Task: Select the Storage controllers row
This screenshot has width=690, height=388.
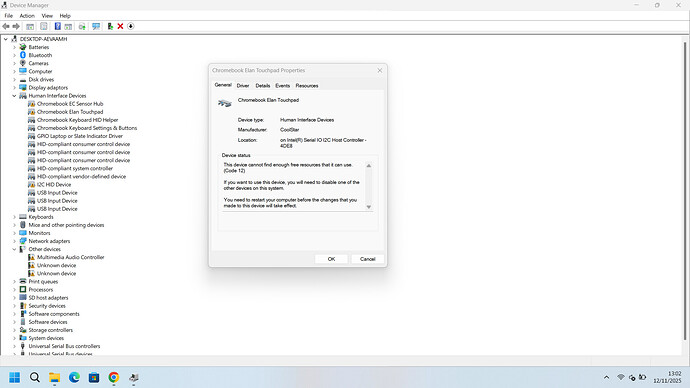Action: 51,330
